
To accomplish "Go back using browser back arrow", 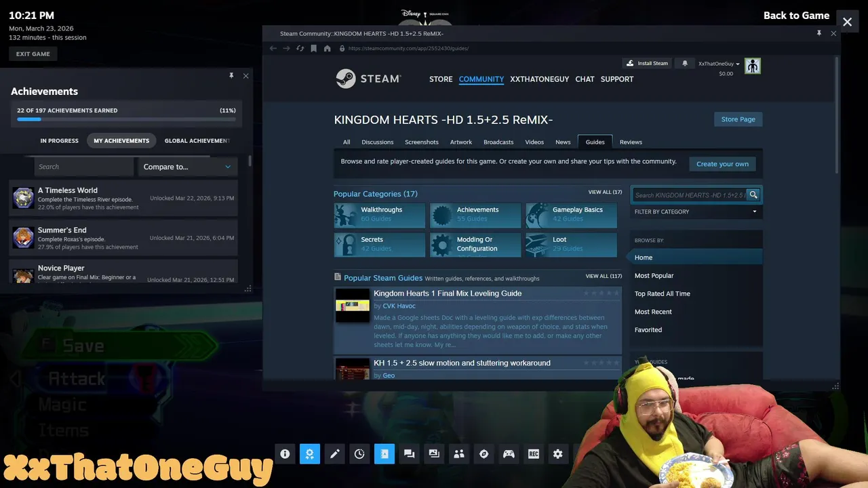I will pos(273,48).
